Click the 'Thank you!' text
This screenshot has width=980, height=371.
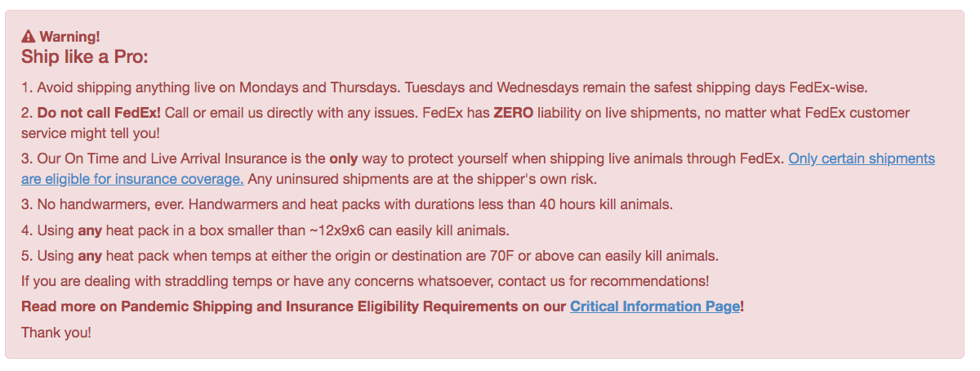56,333
